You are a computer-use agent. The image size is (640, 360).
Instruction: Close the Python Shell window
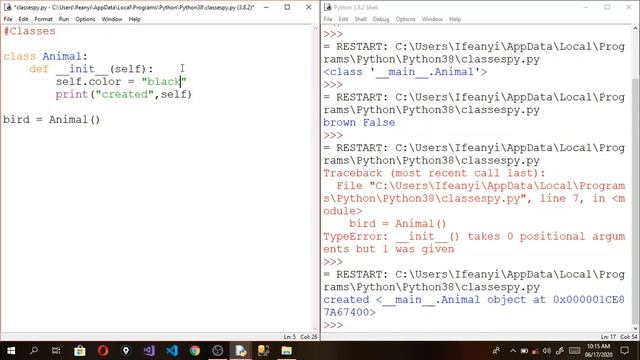tap(629, 7)
